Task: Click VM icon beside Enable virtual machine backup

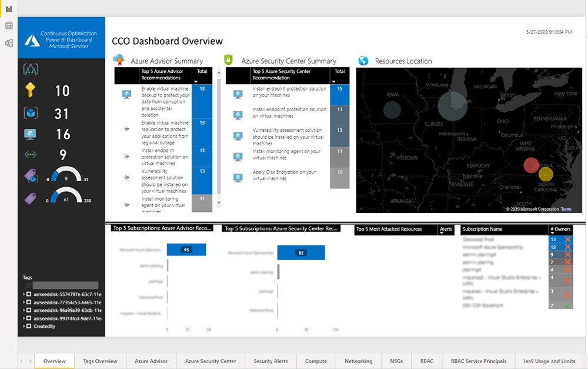Action: (x=127, y=94)
